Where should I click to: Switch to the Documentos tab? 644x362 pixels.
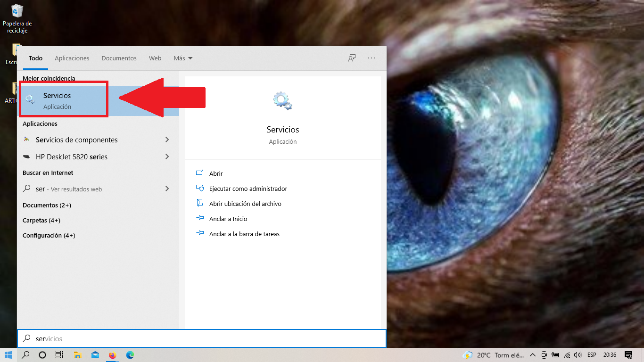click(x=119, y=58)
